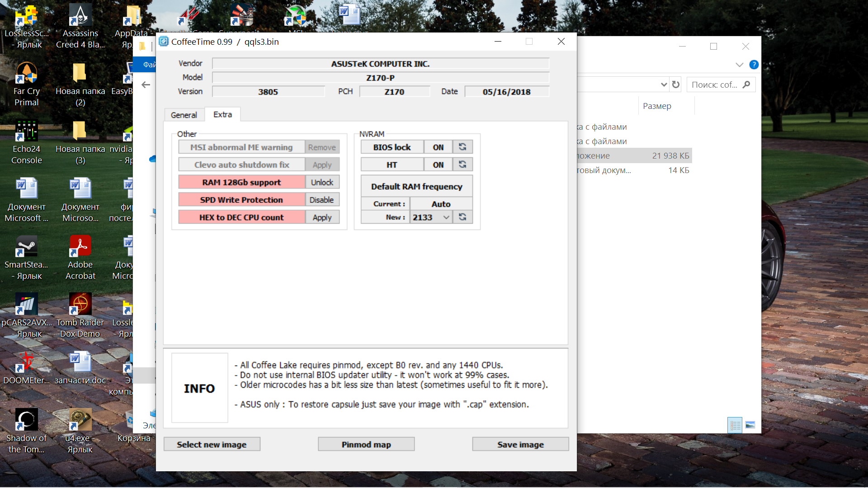The width and height of the screenshot is (868, 488).
Task: Expand the Explorer ribbon chevron
Action: pos(740,65)
